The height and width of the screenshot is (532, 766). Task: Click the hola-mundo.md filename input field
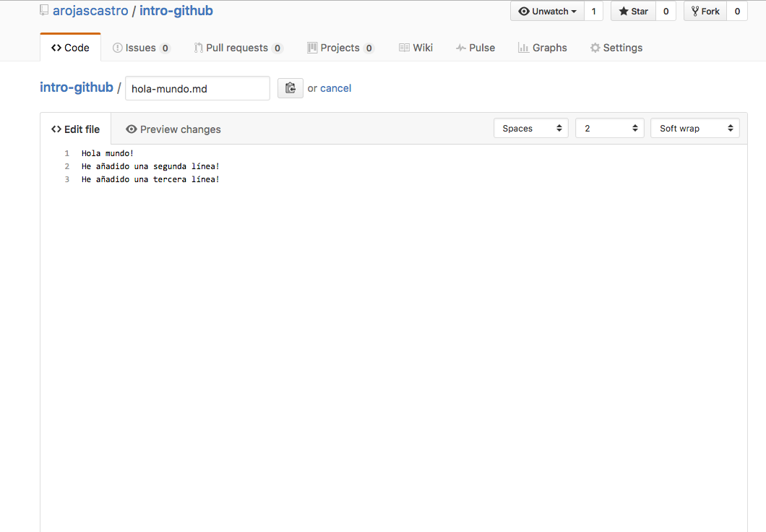click(197, 88)
